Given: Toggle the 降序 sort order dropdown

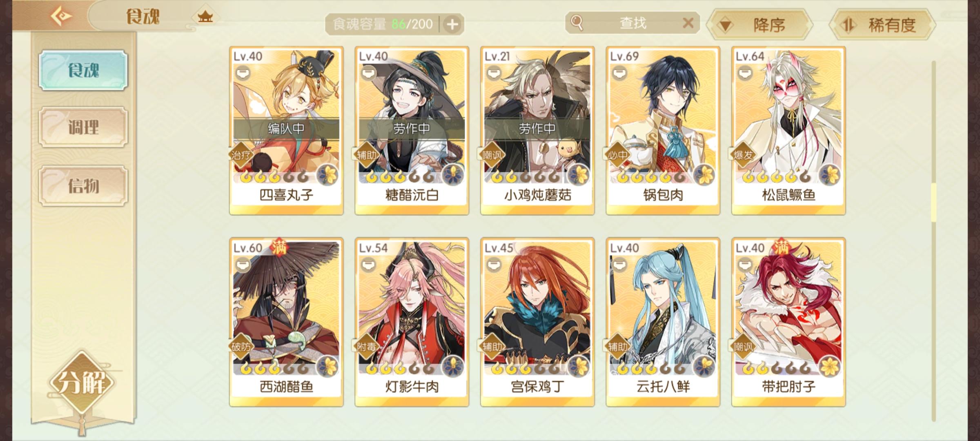Looking at the screenshot, I should click(x=760, y=25).
